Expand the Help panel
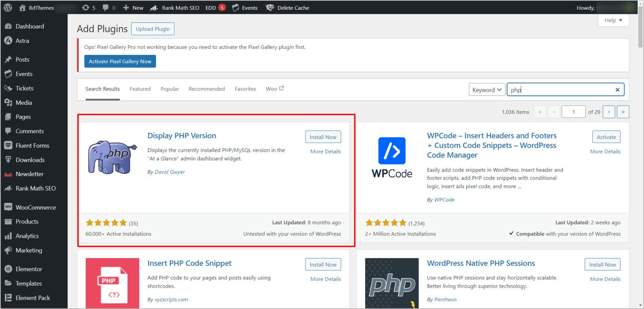 click(613, 20)
